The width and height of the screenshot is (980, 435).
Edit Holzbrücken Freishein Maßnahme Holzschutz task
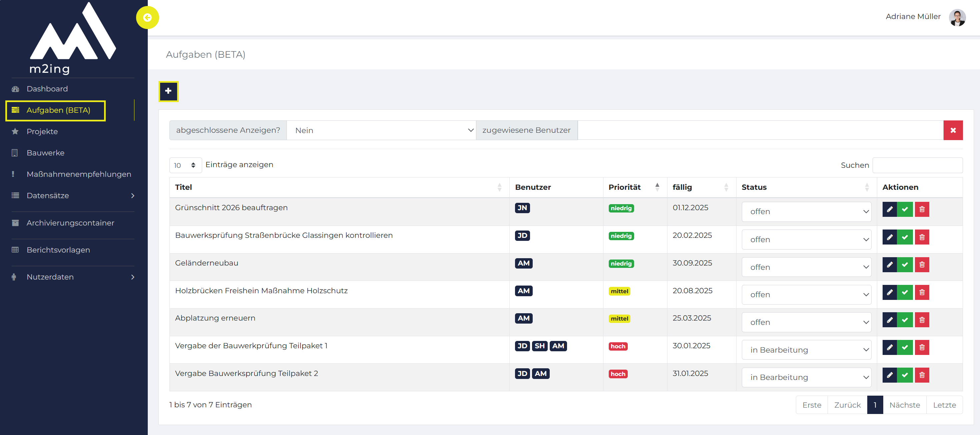[890, 292]
